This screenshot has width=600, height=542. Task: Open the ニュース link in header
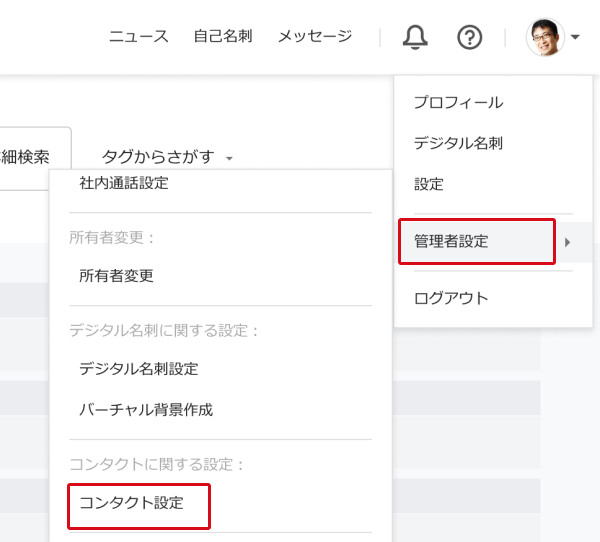click(x=139, y=37)
